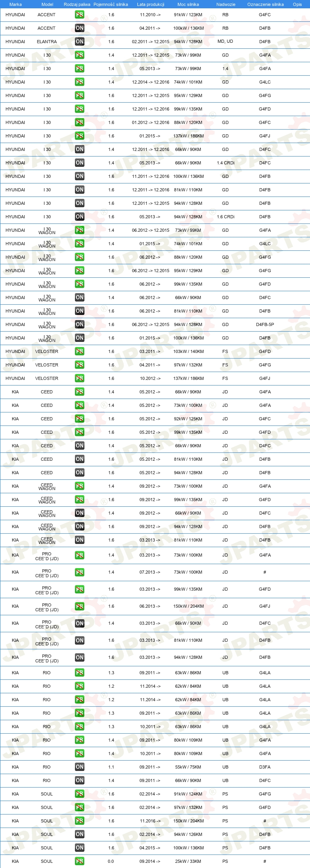Click the Model column header
310x868 pixels.
pyautogui.click(x=47, y=4)
